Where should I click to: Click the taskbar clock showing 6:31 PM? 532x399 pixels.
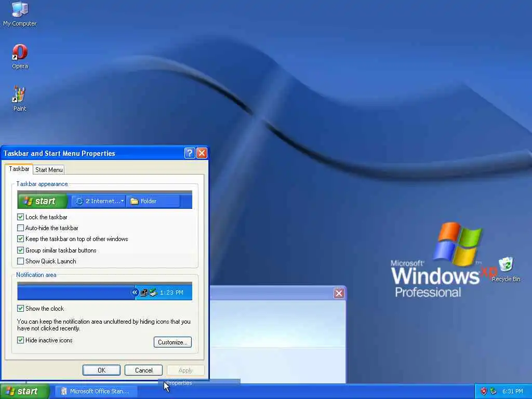coord(512,391)
